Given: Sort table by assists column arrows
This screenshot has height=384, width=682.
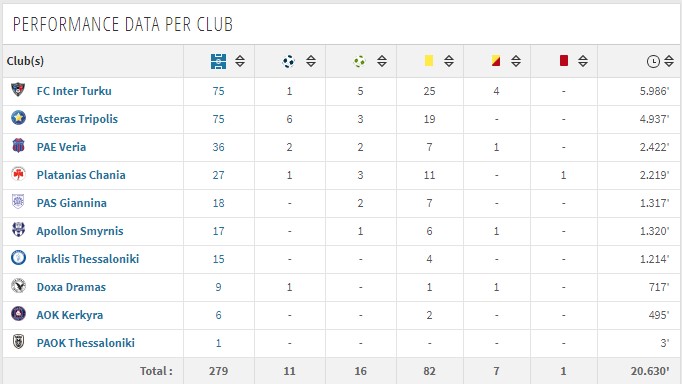Looking at the screenshot, I should click(x=382, y=61).
